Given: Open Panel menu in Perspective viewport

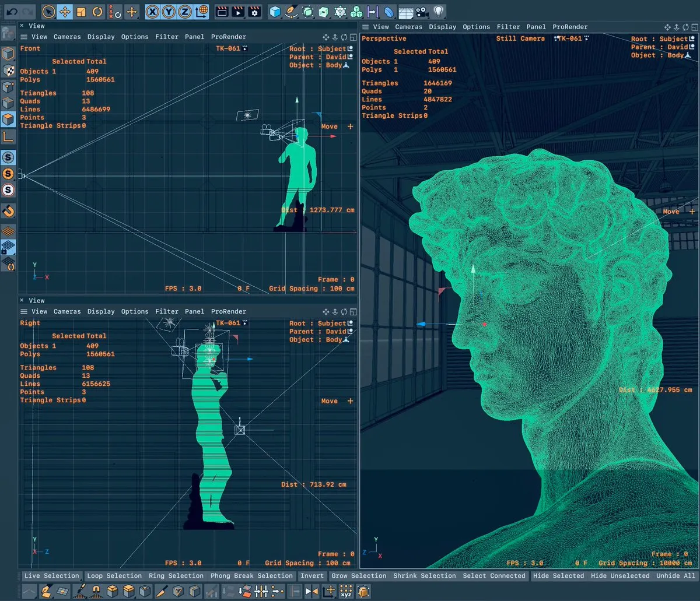Looking at the screenshot, I should [x=536, y=27].
